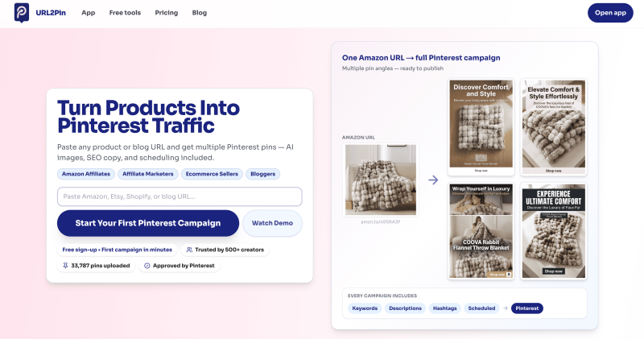Screen dimensions: 644x339
Task: Click 'Multiple pin angles — ready to publish' text
Action: (x=393, y=68)
